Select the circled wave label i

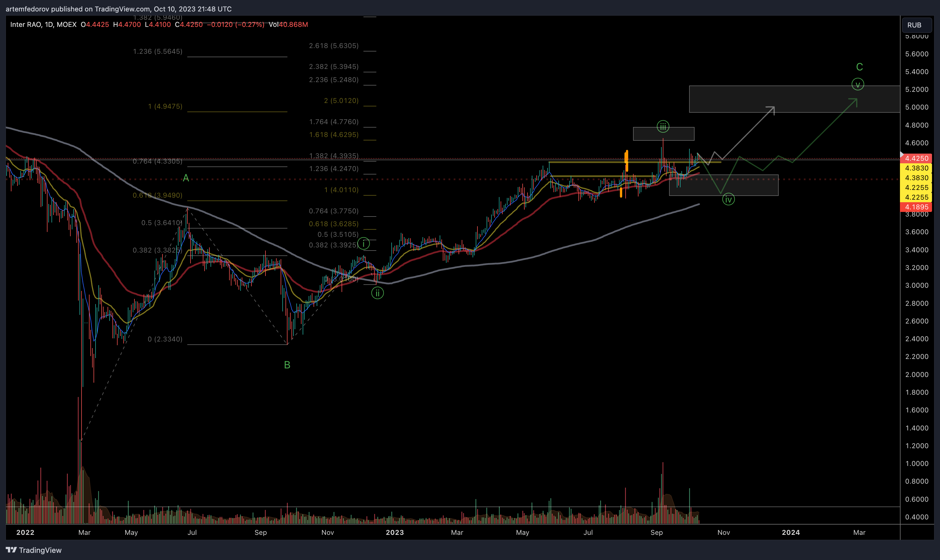(x=364, y=243)
